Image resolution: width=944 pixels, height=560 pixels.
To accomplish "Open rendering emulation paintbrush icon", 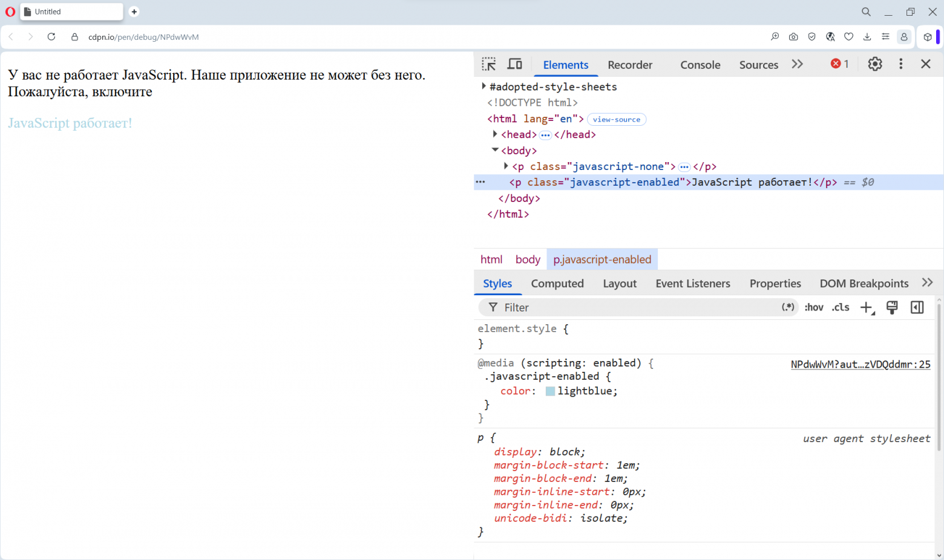I will pos(892,307).
